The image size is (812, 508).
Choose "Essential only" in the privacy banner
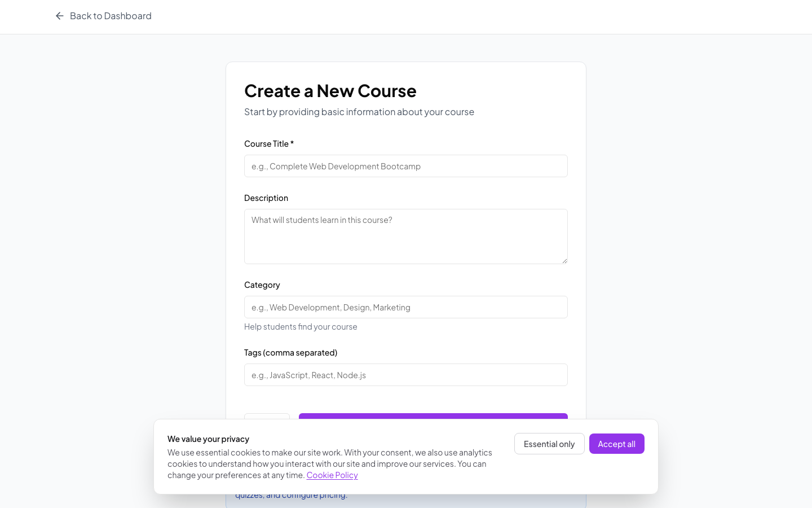point(549,444)
